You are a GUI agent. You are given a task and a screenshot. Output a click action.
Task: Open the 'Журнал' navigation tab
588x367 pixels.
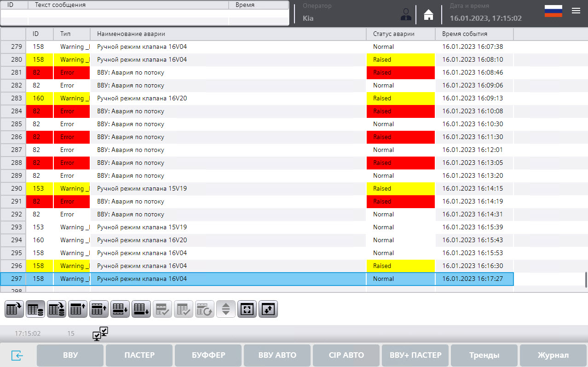[x=553, y=355]
